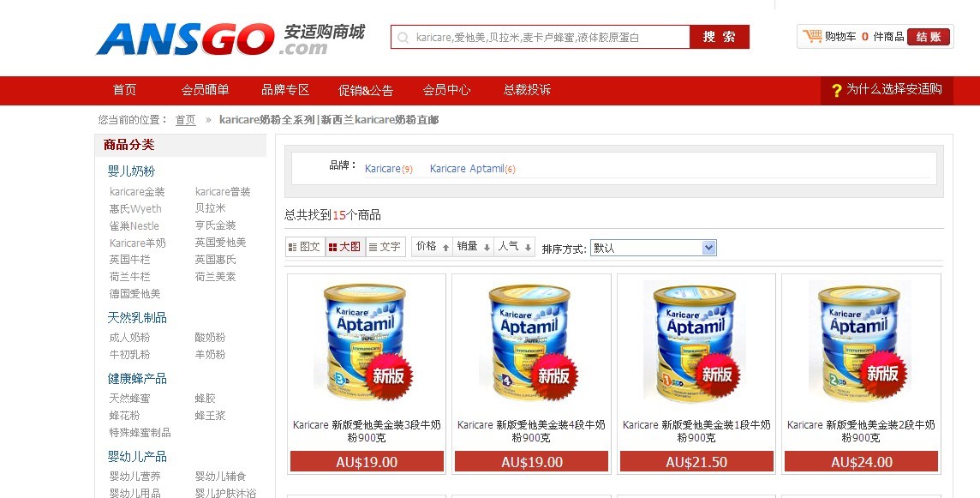This screenshot has height=498, width=980.
Task: Click the magnifier icon in search box
Action: (403, 38)
